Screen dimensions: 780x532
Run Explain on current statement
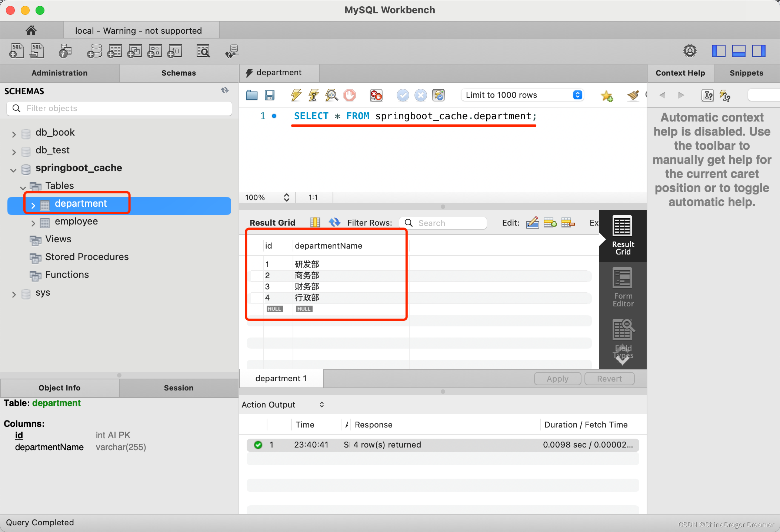[x=331, y=95]
